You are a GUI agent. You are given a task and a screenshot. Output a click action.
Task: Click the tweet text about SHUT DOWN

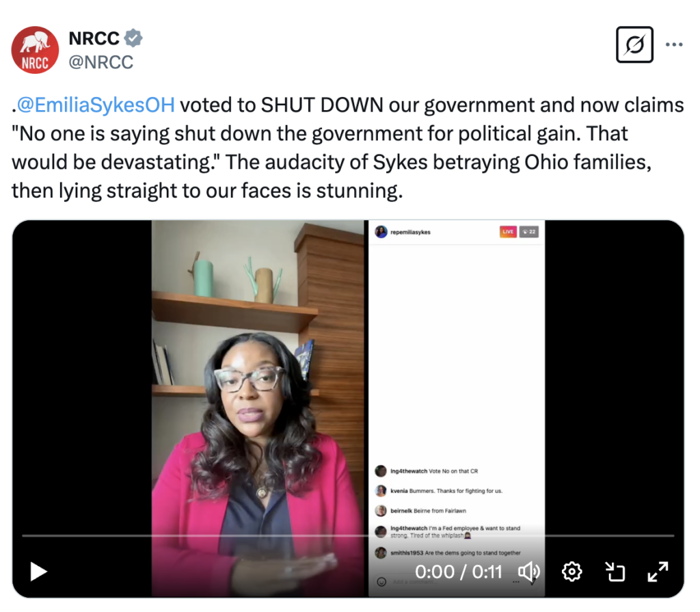coord(347,148)
